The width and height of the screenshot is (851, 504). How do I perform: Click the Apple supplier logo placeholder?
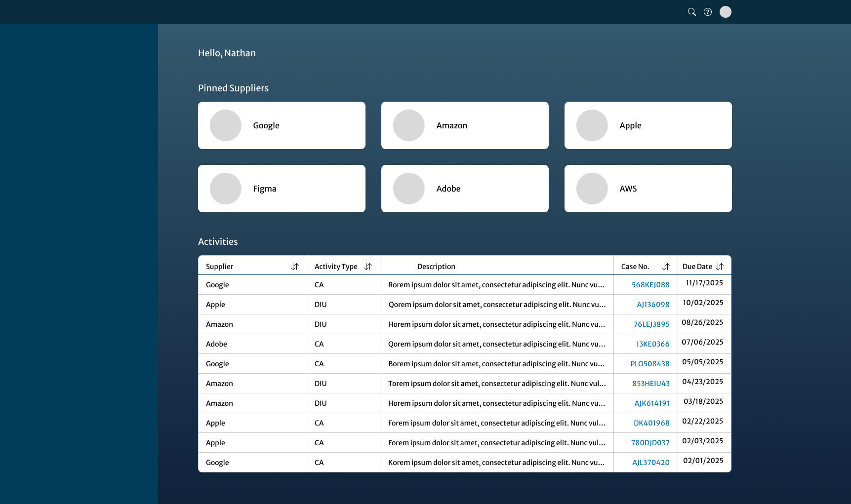[x=592, y=125]
